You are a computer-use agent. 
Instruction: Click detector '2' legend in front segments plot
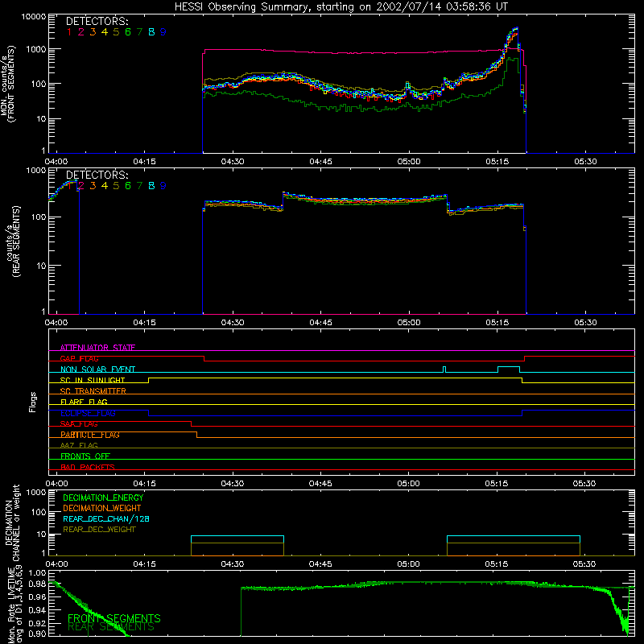point(81,32)
